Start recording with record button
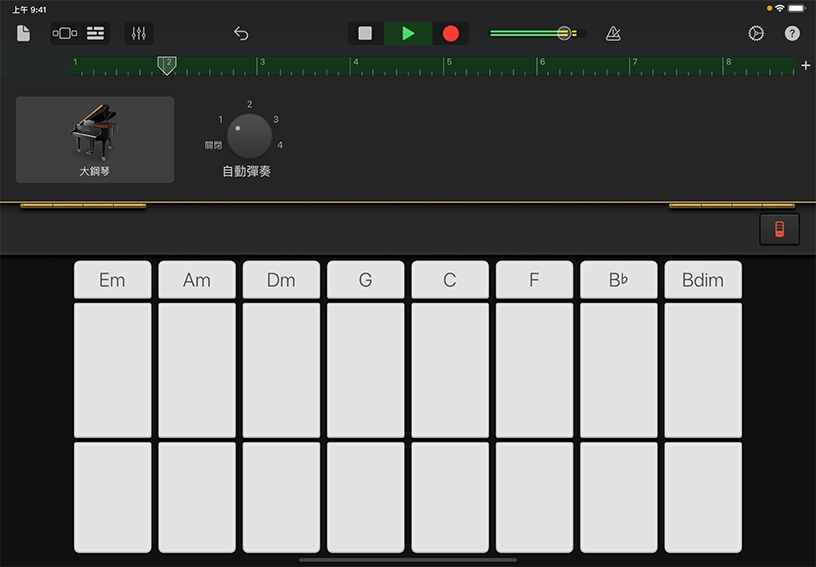This screenshot has height=567, width=816. (451, 33)
